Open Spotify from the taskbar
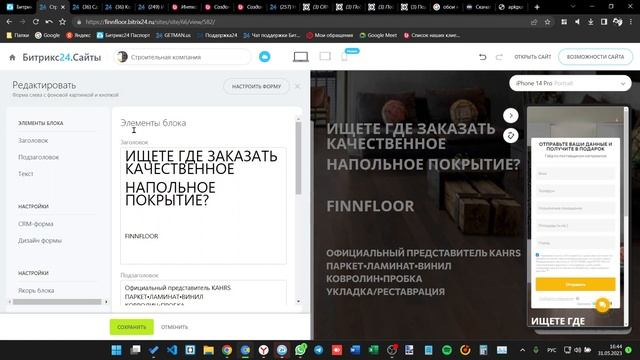The image size is (640, 360). (447, 350)
